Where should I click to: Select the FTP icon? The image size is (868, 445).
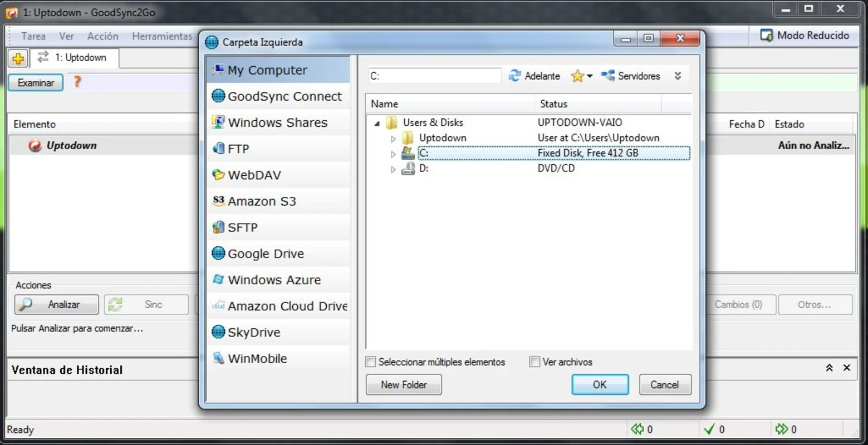pyautogui.click(x=218, y=148)
